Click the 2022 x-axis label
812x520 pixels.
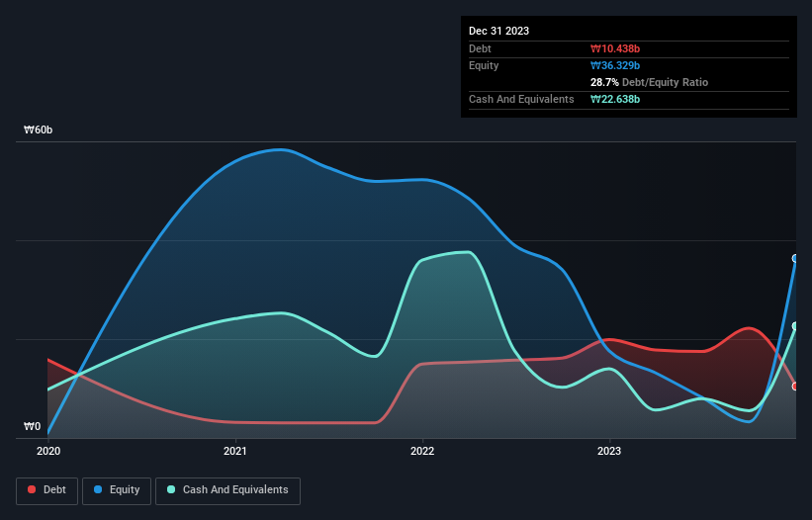pyautogui.click(x=422, y=451)
